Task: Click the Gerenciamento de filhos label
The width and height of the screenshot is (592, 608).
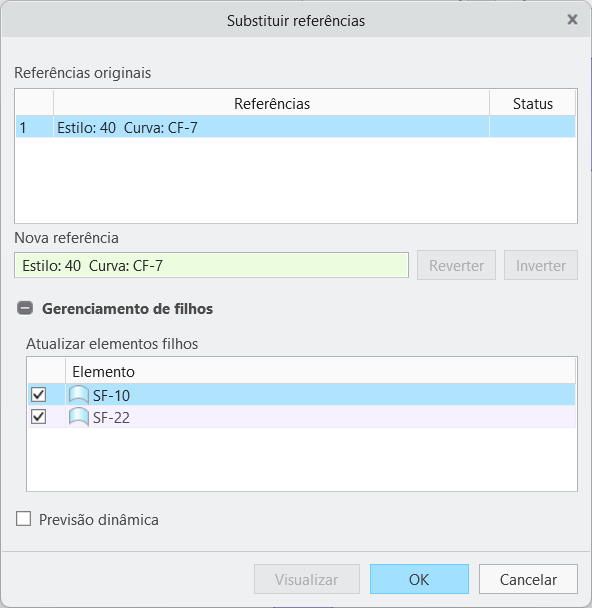Action: (128, 309)
